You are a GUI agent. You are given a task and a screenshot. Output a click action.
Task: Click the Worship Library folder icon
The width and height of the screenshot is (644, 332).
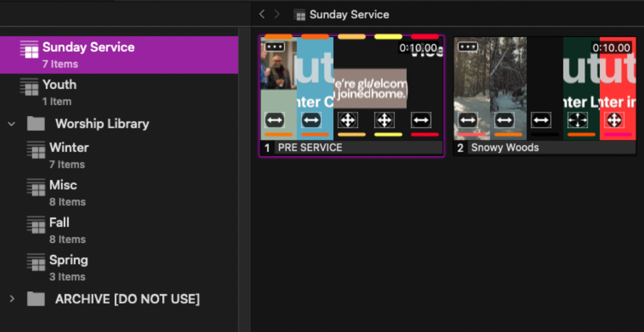click(x=36, y=124)
